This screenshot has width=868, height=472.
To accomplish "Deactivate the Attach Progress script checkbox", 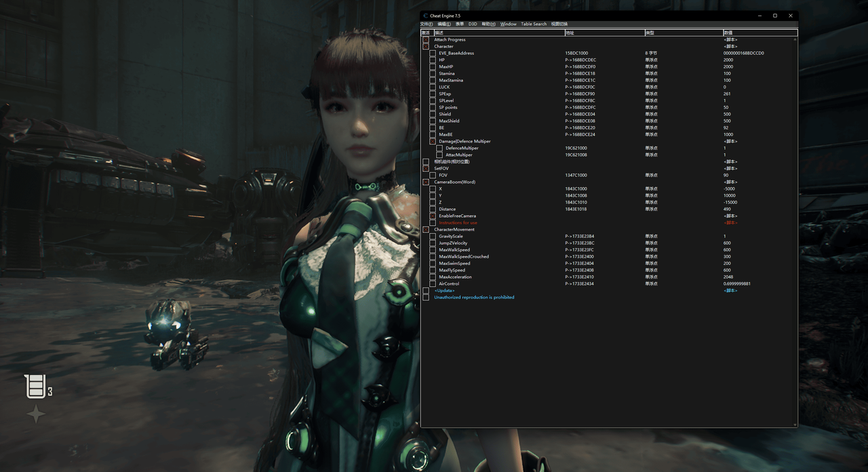I will click(426, 39).
